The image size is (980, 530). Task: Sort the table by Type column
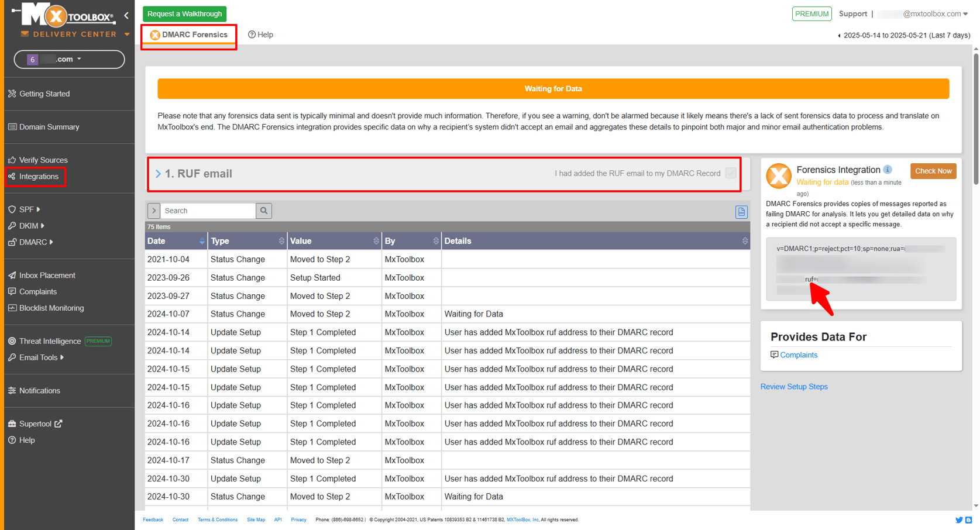pos(247,241)
